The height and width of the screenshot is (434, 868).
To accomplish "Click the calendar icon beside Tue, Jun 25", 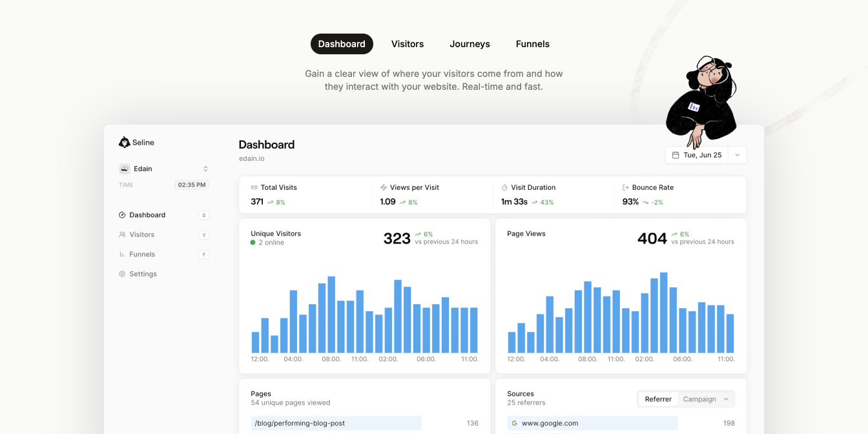I will tap(676, 155).
